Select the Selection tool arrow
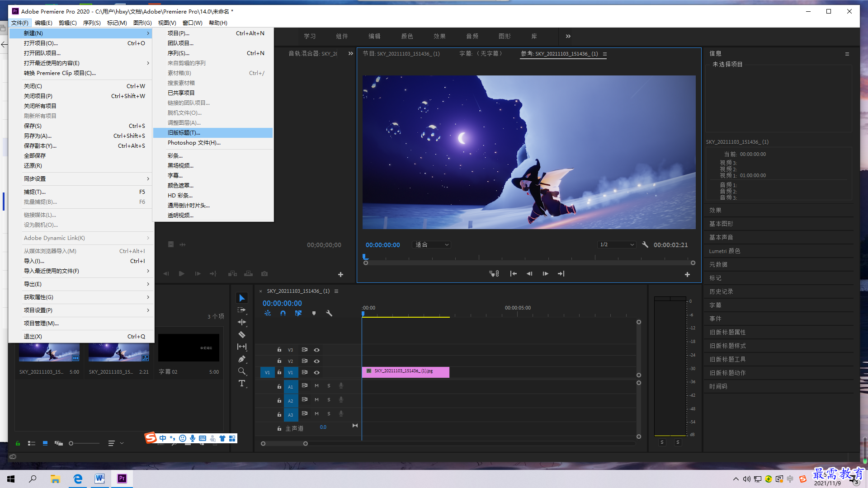 click(242, 298)
